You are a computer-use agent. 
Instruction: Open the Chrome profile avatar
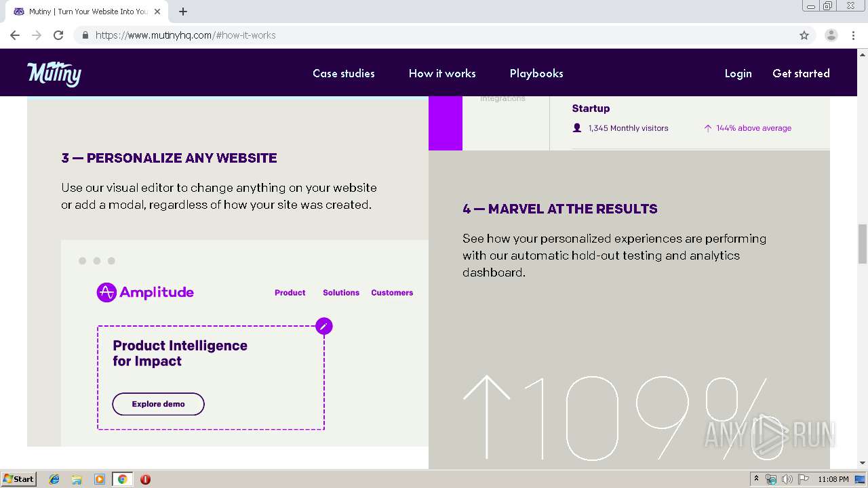[x=831, y=35]
